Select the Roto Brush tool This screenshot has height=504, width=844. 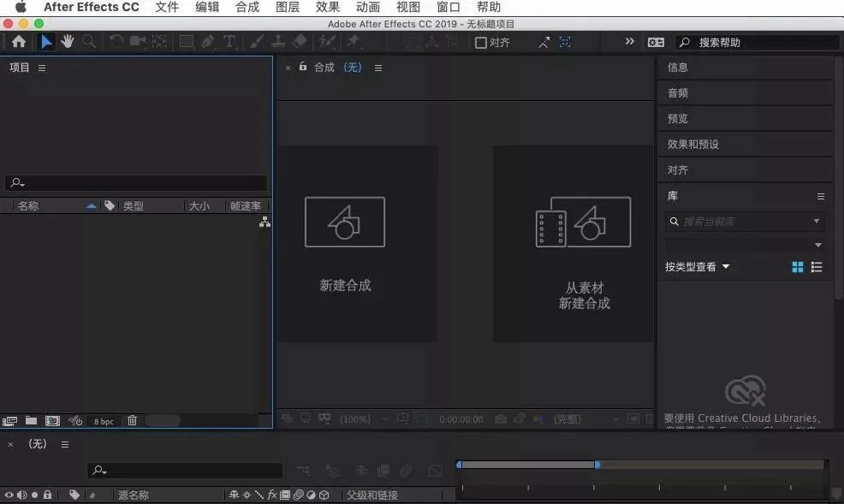click(x=327, y=41)
